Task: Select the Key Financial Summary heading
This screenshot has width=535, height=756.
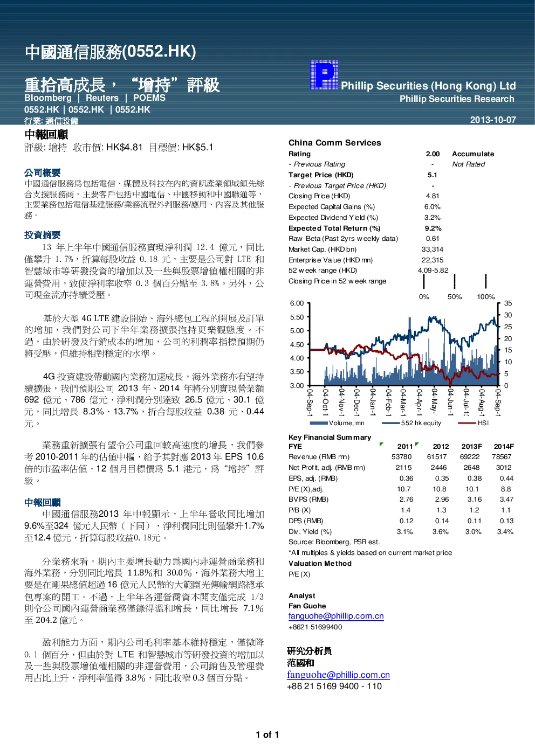Action: (x=330, y=438)
